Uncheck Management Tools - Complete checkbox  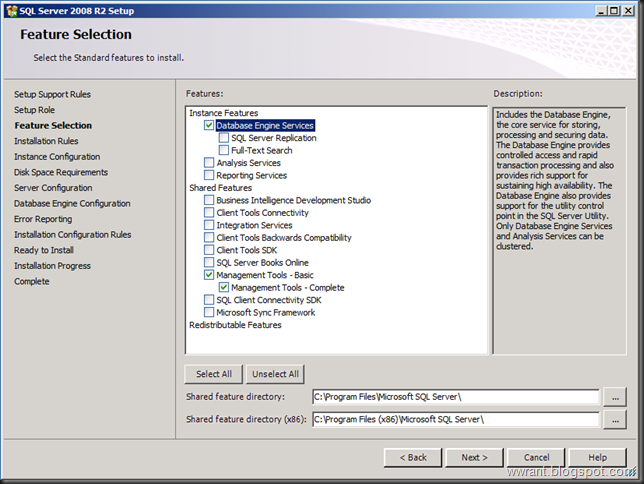[223, 287]
